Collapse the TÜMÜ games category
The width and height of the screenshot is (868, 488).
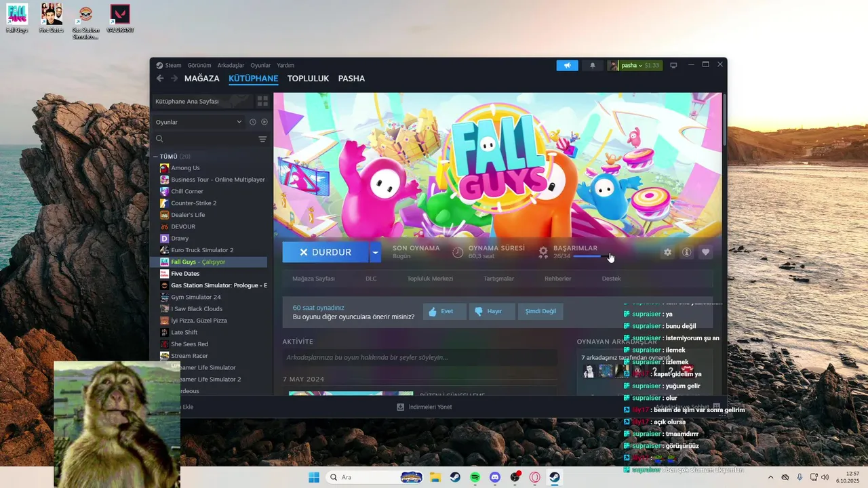(155, 157)
